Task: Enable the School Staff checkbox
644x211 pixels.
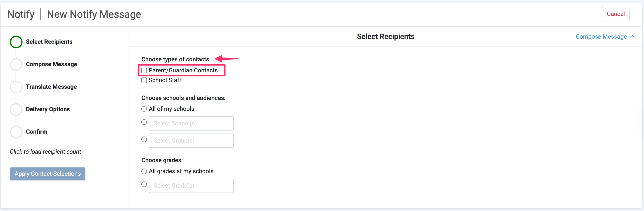Action: point(144,80)
